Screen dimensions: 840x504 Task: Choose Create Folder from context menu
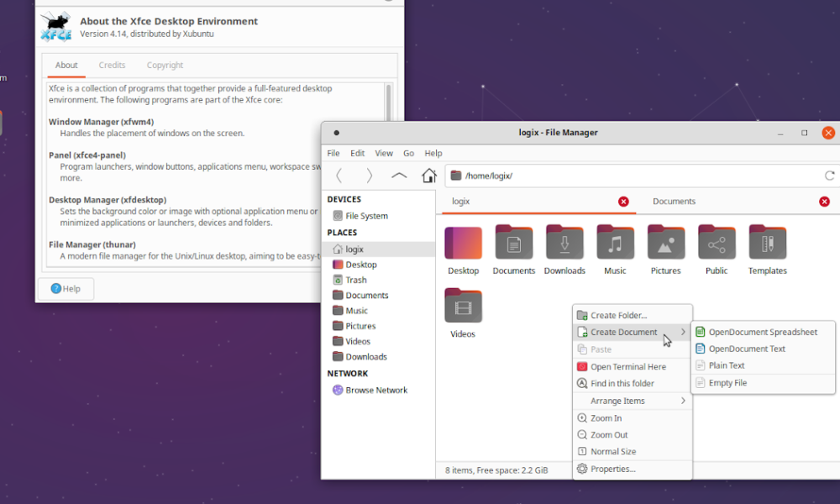633,316
